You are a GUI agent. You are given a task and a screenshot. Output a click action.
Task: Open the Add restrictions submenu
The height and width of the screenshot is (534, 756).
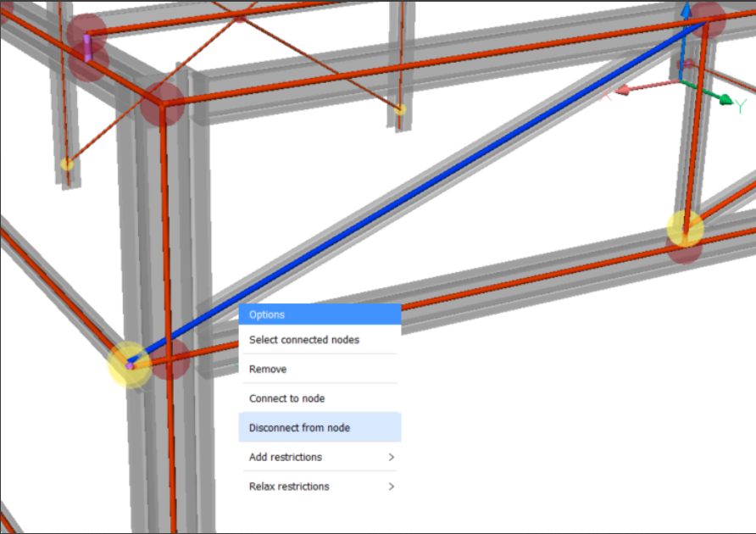[320, 457]
